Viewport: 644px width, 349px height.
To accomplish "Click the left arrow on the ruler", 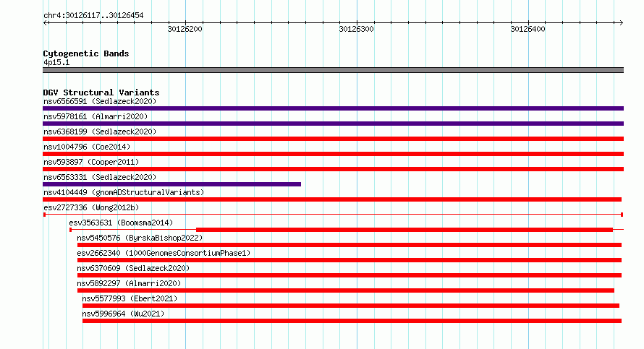I will pos(46,23).
